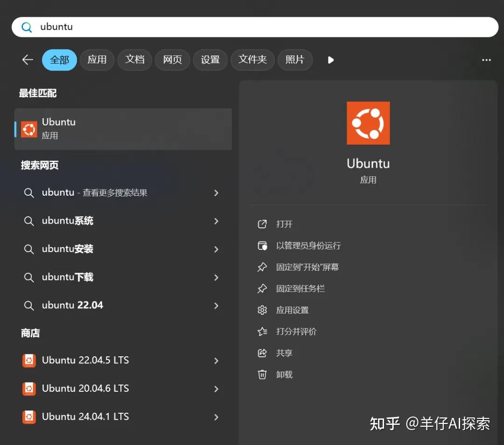Choose 打分并评价
This screenshot has width=504, height=445.
click(296, 332)
